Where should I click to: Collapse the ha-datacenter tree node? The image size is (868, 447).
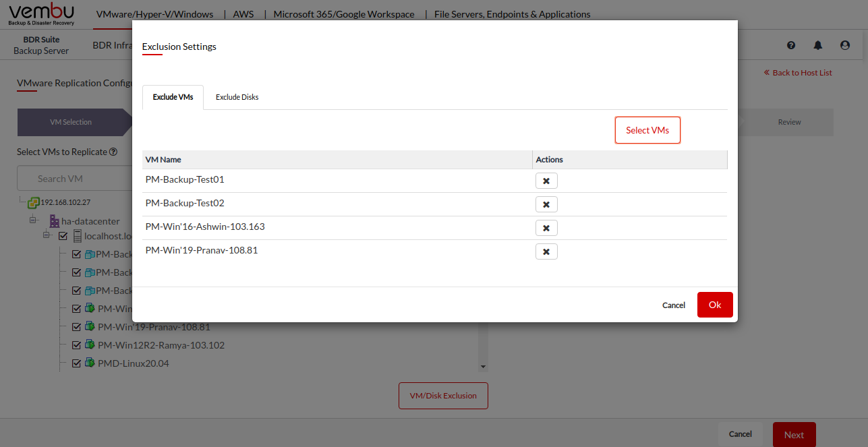click(x=32, y=220)
